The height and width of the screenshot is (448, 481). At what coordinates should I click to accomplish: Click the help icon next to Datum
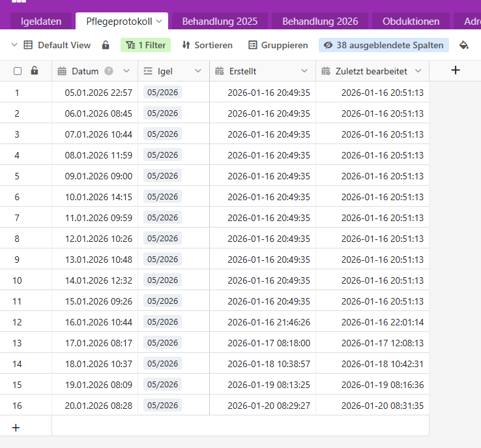click(109, 71)
